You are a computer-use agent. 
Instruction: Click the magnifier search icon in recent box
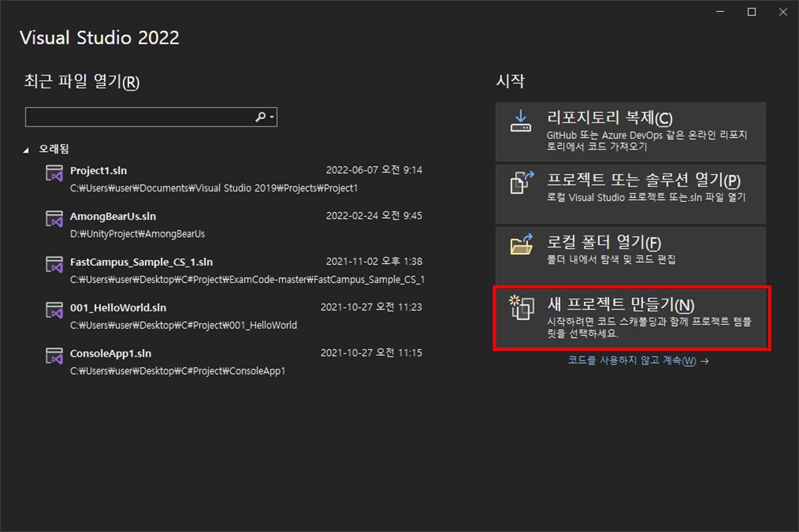(260, 117)
